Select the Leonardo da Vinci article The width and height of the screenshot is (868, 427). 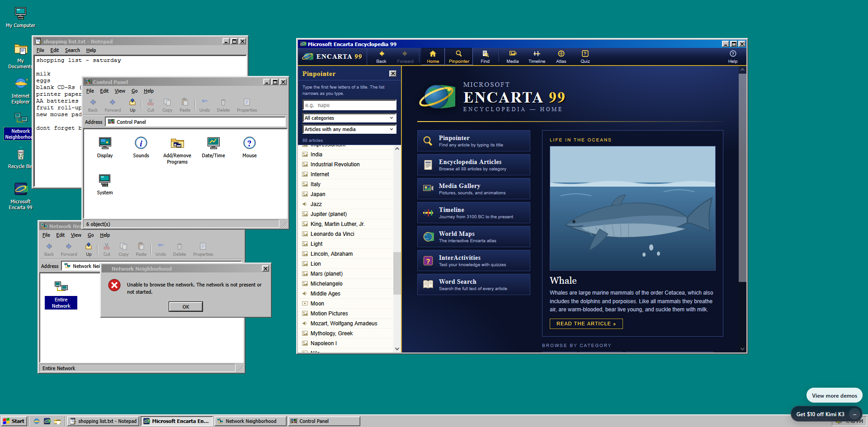tap(345, 234)
